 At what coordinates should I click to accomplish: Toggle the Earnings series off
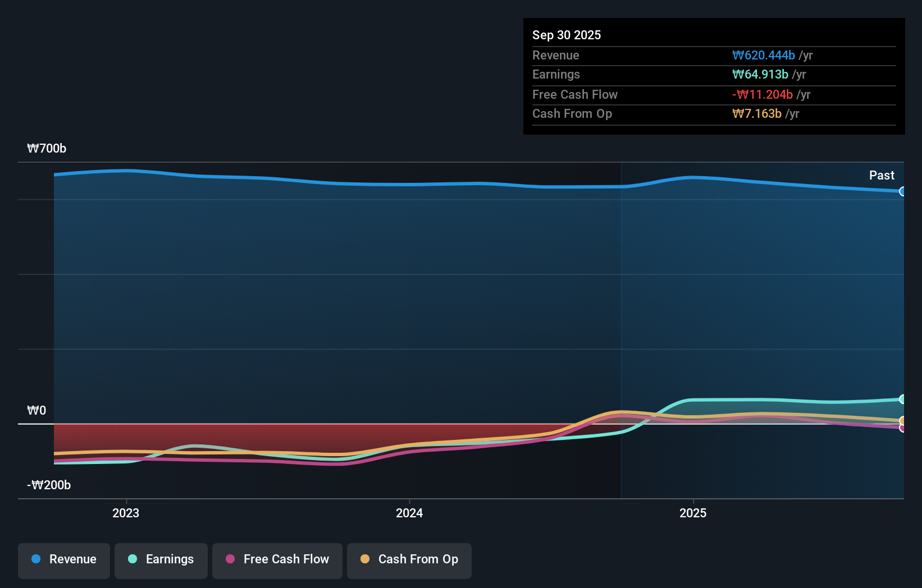coord(161,559)
